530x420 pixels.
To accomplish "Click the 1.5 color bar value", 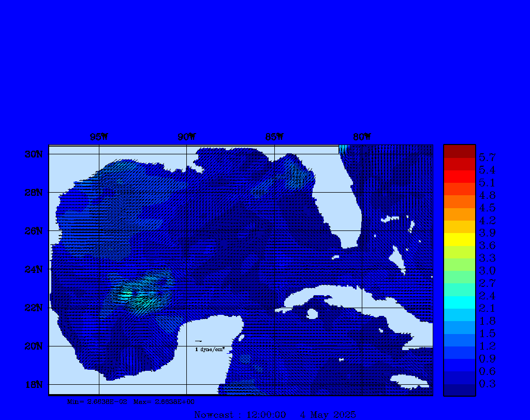I will click(487, 334).
